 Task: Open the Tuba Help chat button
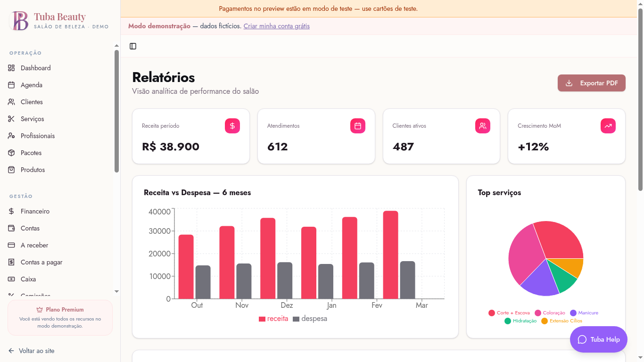pos(599,339)
